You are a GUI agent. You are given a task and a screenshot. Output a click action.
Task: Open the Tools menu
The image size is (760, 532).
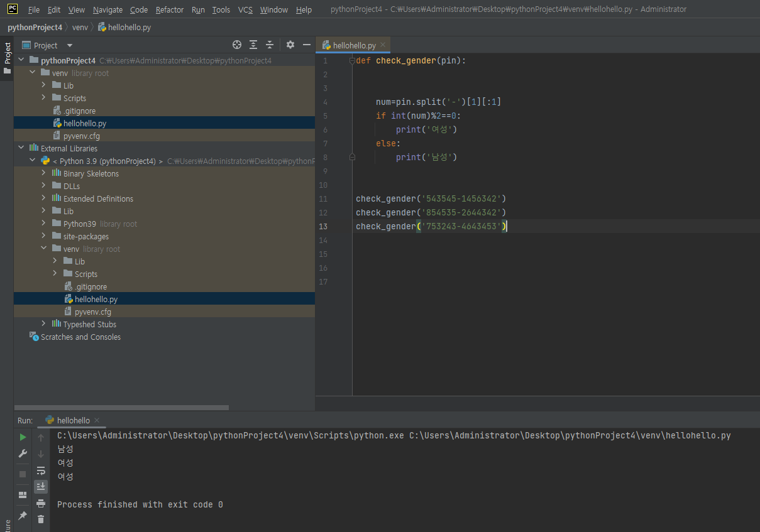(221, 9)
